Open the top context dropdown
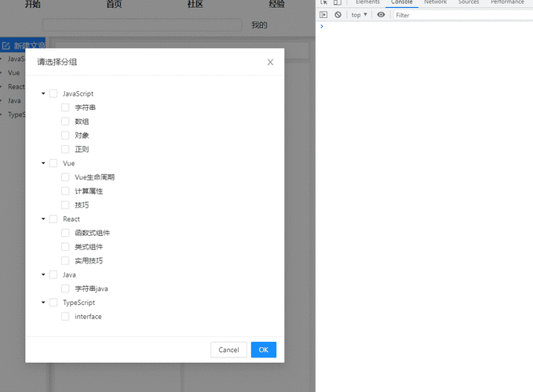The width and height of the screenshot is (533, 392). pos(359,15)
